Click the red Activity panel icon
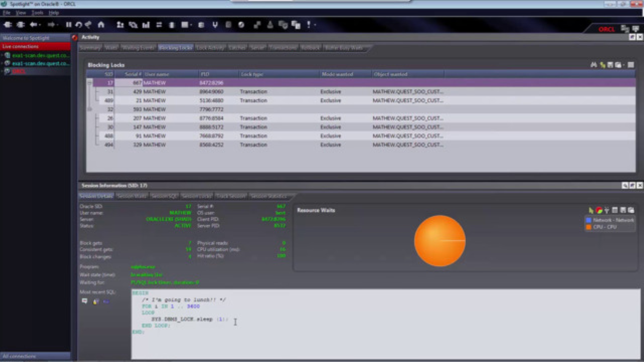644x362 pixels. tap(75, 37)
